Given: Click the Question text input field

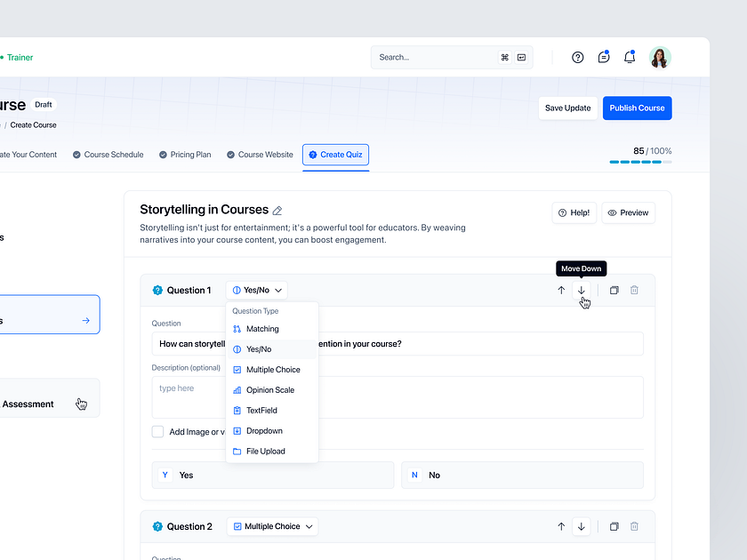Looking at the screenshot, I should coord(398,344).
